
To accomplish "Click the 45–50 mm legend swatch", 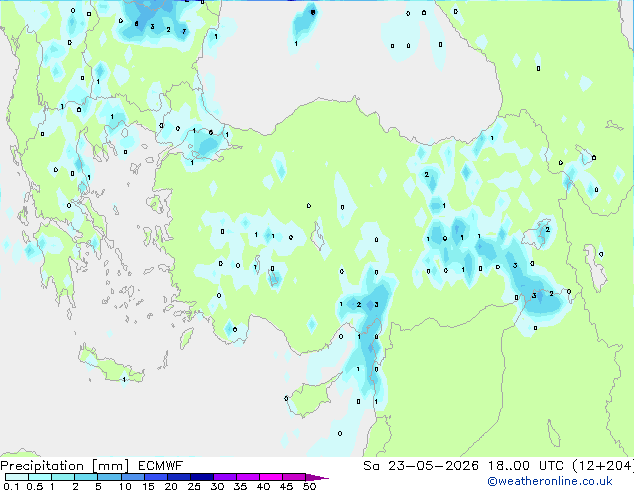I will point(294,477).
